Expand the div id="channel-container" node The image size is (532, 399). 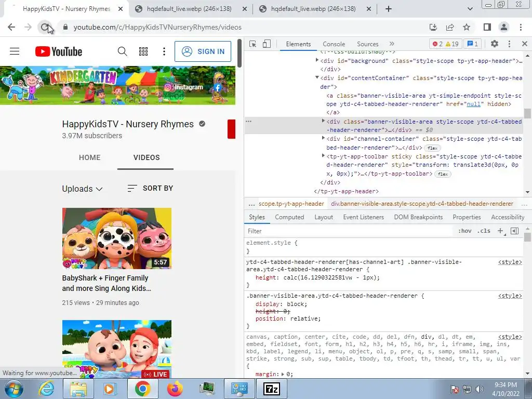click(x=323, y=138)
